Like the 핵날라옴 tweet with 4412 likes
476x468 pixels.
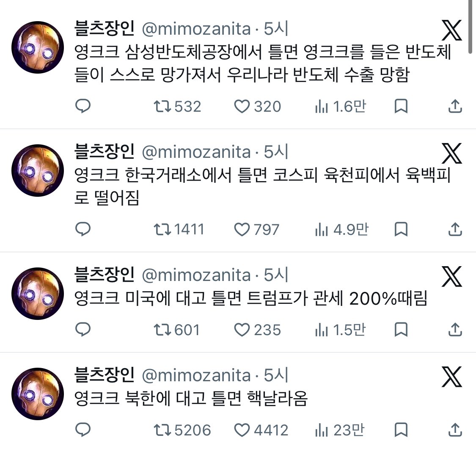tap(261, 430)
